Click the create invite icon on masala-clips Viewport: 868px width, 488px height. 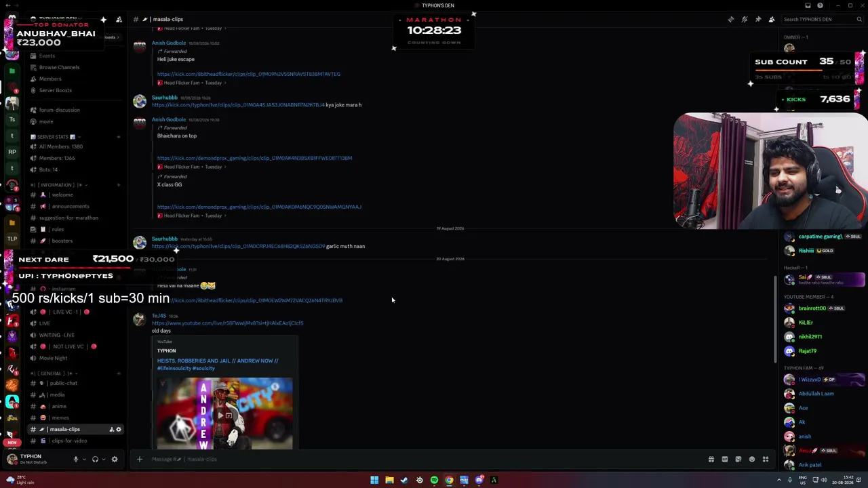point(112,429)
